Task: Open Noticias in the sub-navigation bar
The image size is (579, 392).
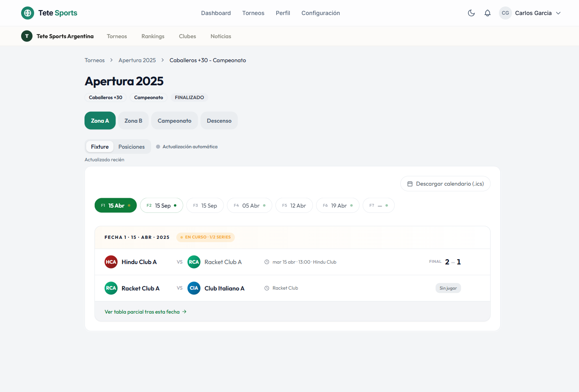Action: (x=221, y=36)
